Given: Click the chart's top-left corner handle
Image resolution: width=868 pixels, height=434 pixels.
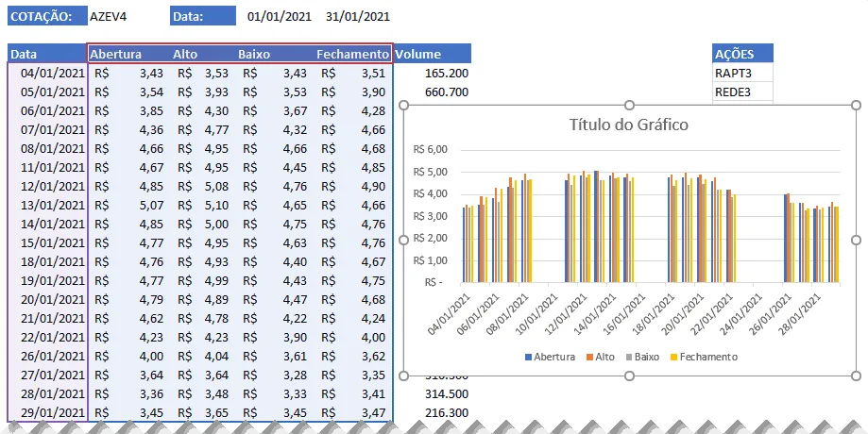Looking at the screenshot, I should point(403,105).
